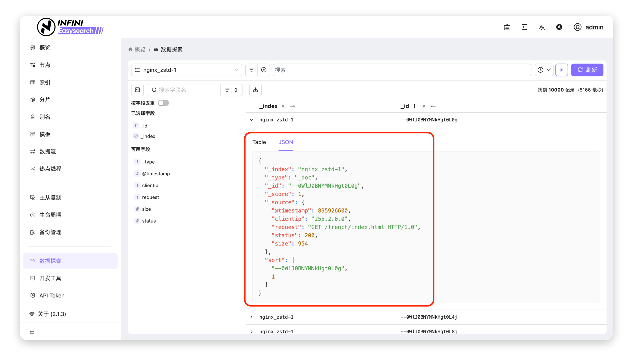
Task: Expand the row with id ending 0L4j
Action: click(x=252, y=317)
